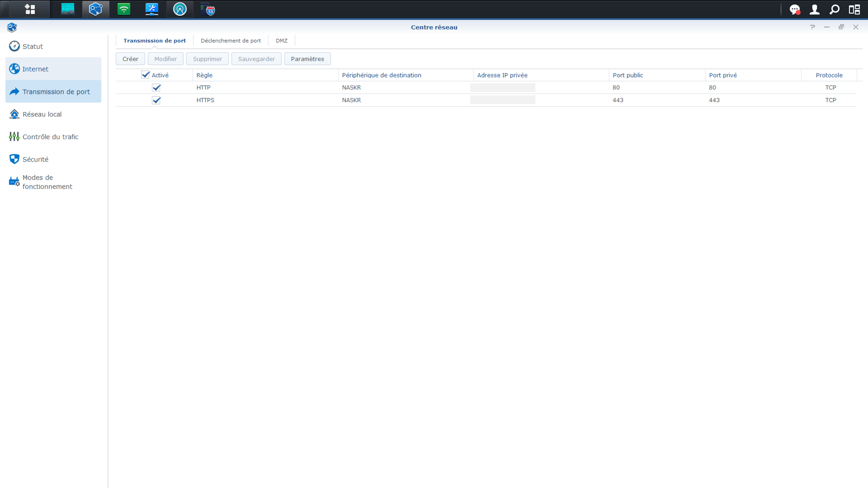Switch to Transmission de port tab

[154, 41]
